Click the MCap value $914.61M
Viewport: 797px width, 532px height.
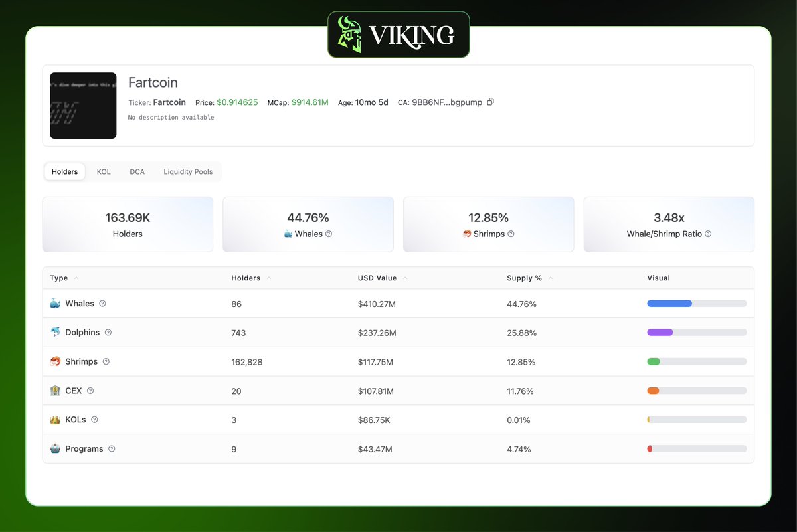tap(310, 102)
